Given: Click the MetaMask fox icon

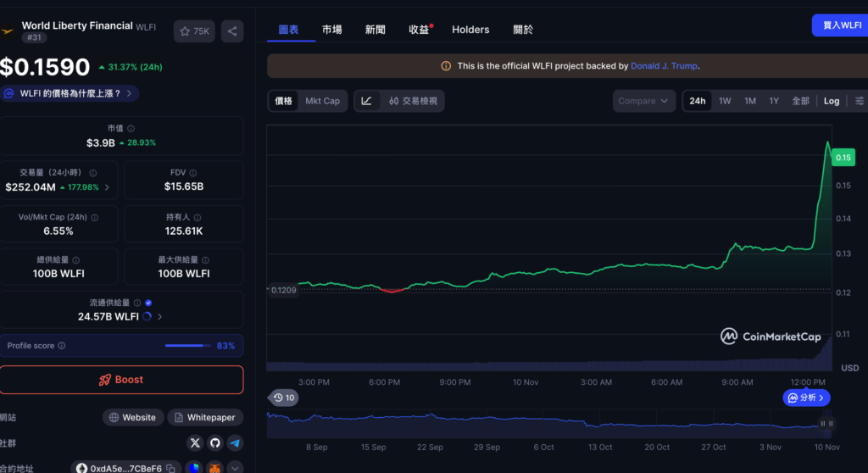Looking at the screenshot, I should (x=215, y=468).
